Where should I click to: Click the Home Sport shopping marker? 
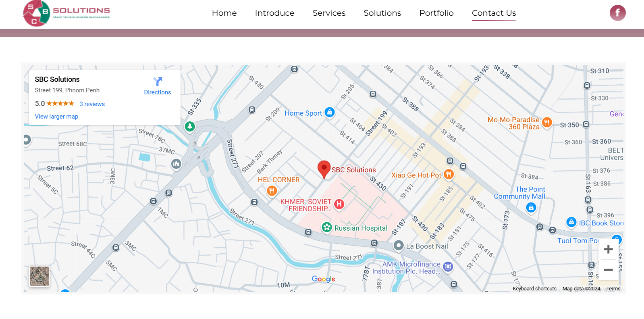click(x=330, y=112)
